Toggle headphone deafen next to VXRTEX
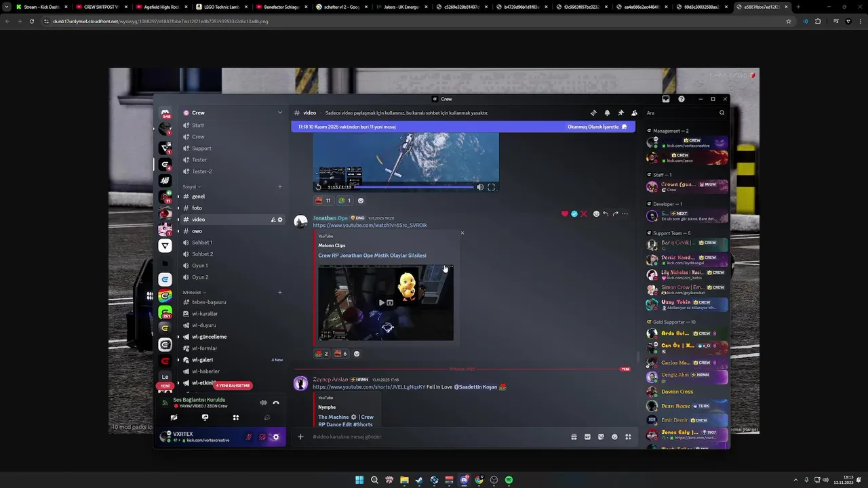 point(262,437)
